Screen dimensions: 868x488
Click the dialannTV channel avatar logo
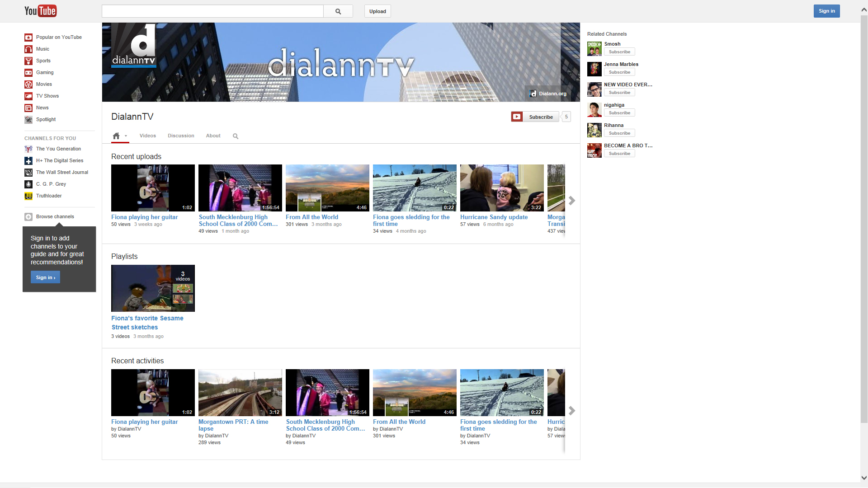click(134, 46)
